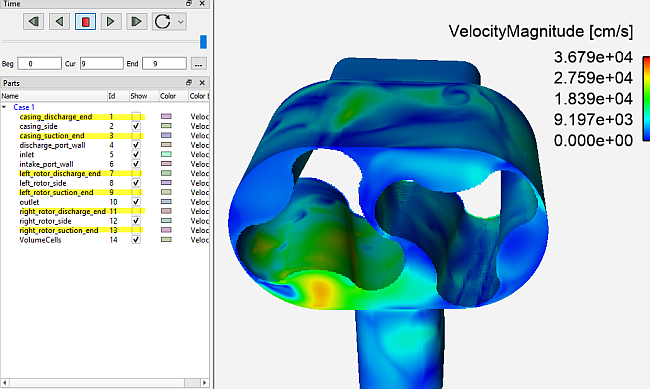Image resolution: width=650 pixels, height=389 pixels.
Task: Show the left_rotor_suction_end part
Action: [136, 192]
